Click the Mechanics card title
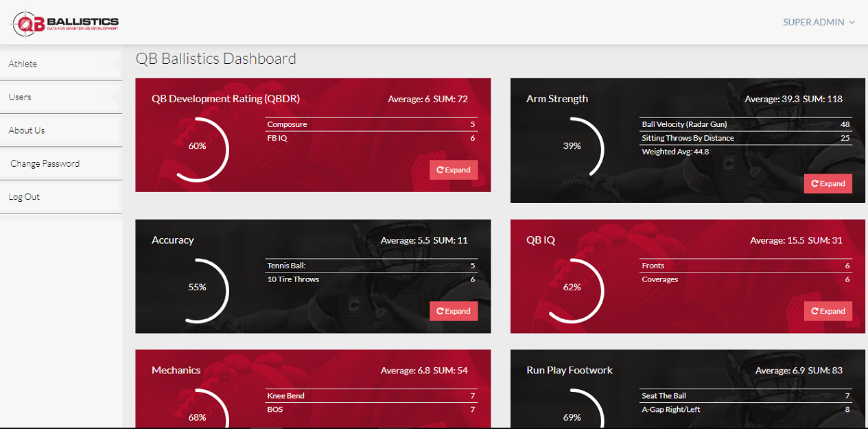The width and height of the screenshot is (868, 429). [x=176, y=370]
